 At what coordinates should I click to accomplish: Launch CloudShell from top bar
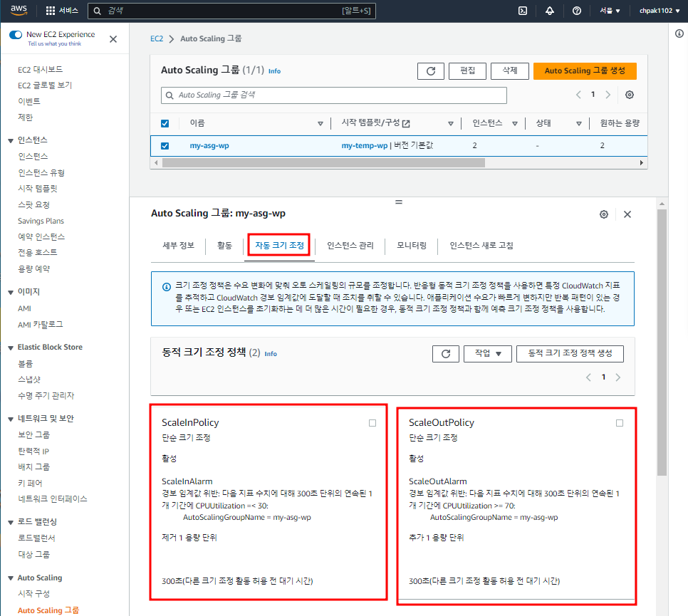(523, 11)
